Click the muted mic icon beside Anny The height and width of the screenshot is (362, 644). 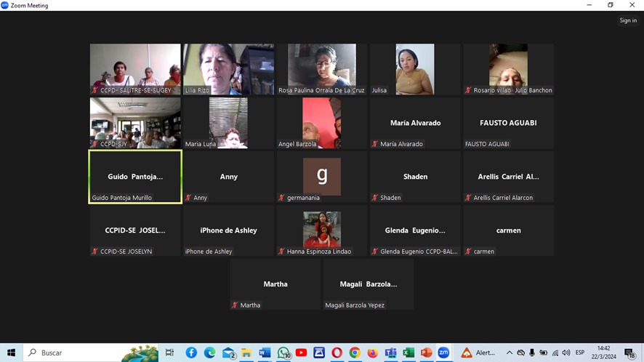pyautogui.click(x=188, y=198)
